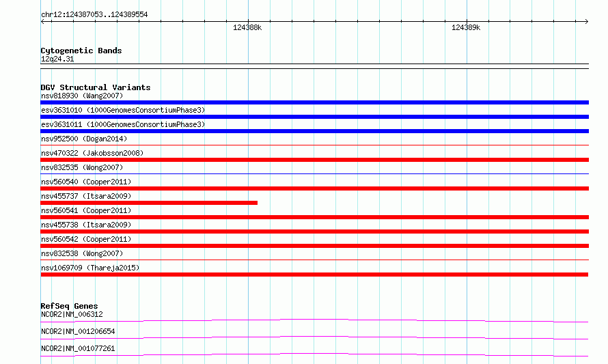Viewport: 608px width, 364px height.
Task: Open variant nsv832535 (Wong2007) label
Action: click(82, 167)
